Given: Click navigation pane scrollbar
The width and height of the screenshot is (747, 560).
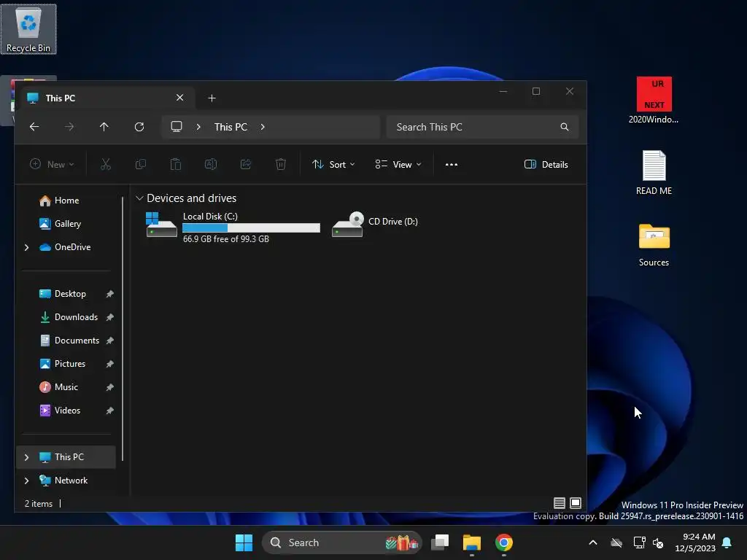Looking at the screenshot, I should coord(123,329).
